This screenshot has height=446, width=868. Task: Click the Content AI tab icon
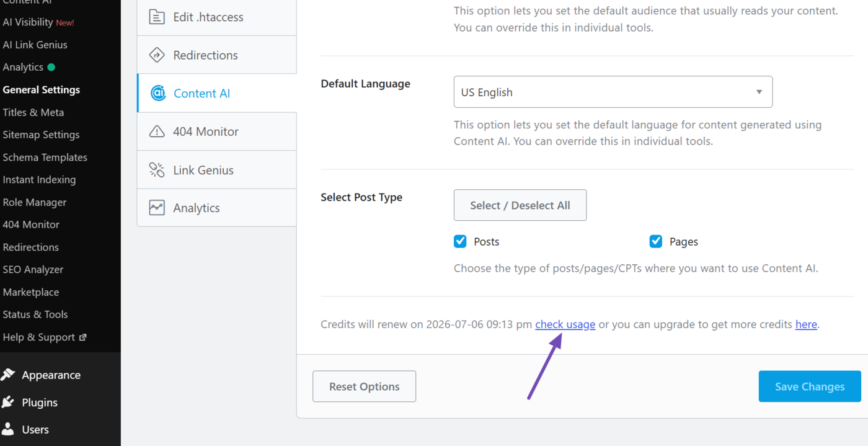tap(158, 93)
